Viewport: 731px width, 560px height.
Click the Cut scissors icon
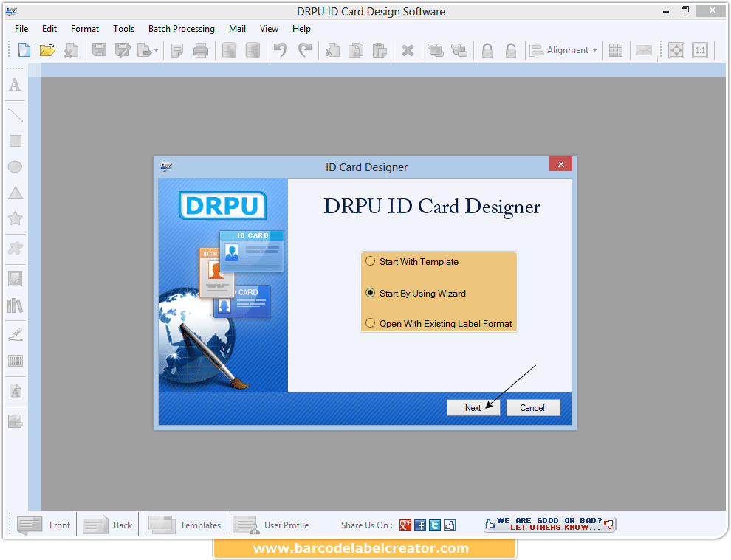pos(332,50)
